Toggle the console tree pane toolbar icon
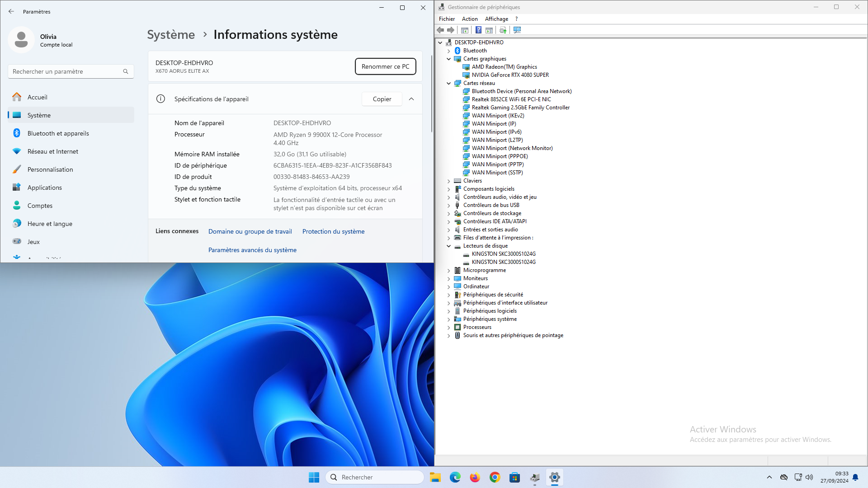The image size is (868, 488). pos(464,30)
